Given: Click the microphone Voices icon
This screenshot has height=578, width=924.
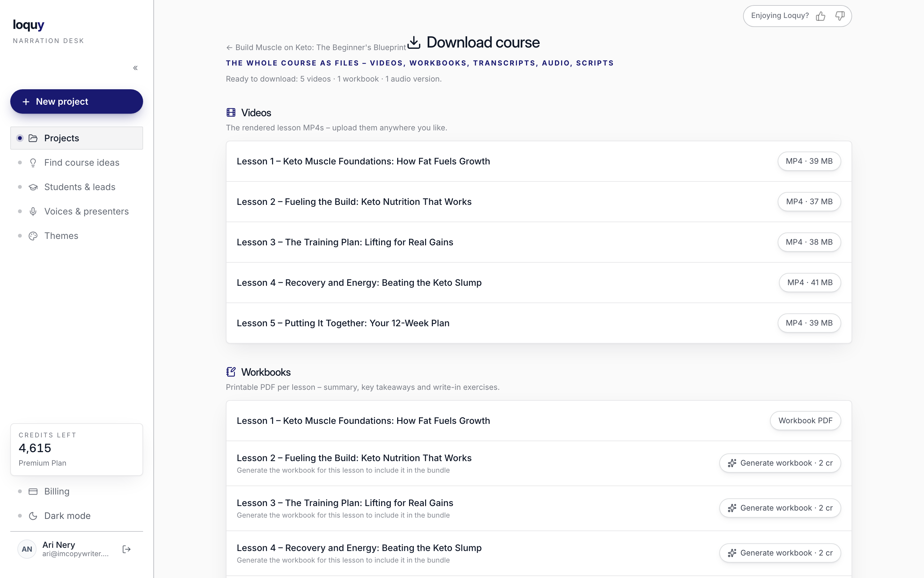Looking at the screenshot, I should click(33, 211).
